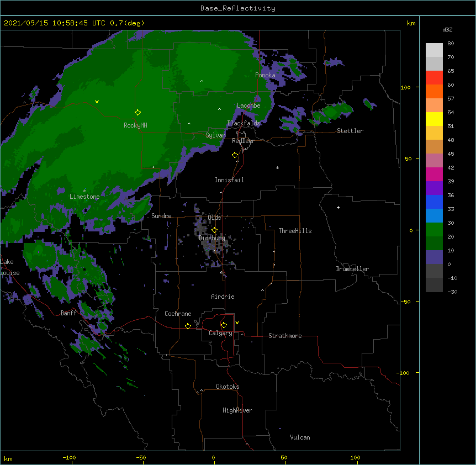Pick the slate purple 10-0 dBZ legend swatch
This screenshot has height=465, width=476.
click(434, 257)
